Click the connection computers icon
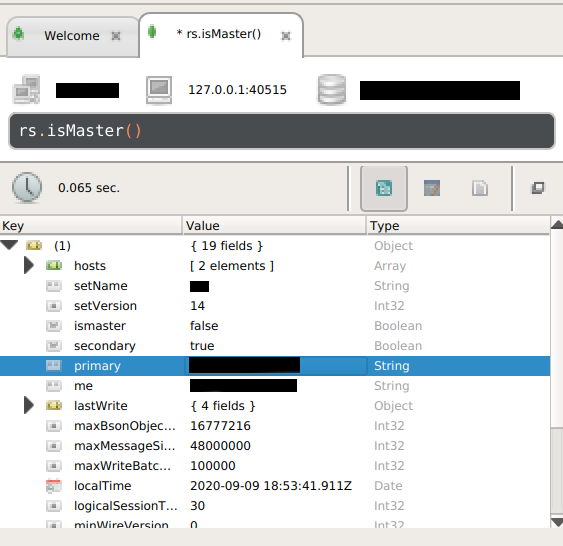Viewport: 563px width, 546px height. point(26,89)
